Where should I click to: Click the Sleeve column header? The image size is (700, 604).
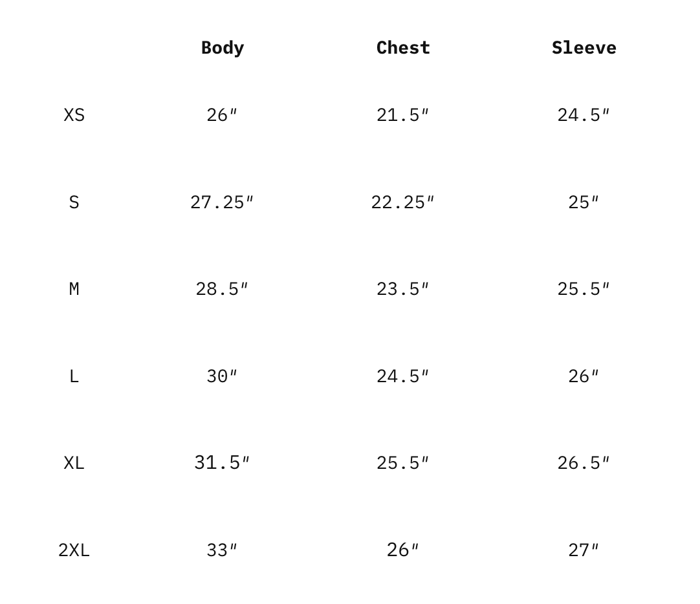(x=584, y=48)
